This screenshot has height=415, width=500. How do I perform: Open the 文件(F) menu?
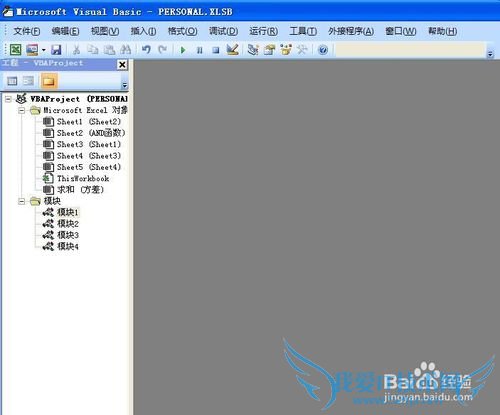click(x=27, y=31)
